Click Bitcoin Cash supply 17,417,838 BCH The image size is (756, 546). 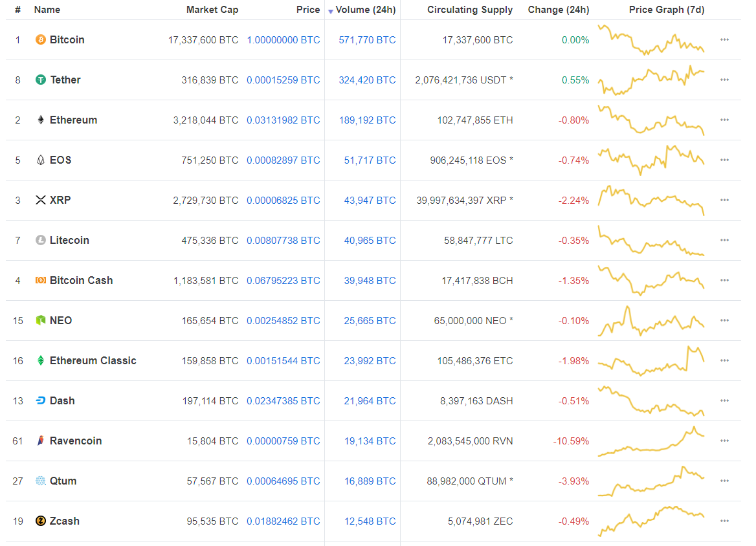point(477,281)
